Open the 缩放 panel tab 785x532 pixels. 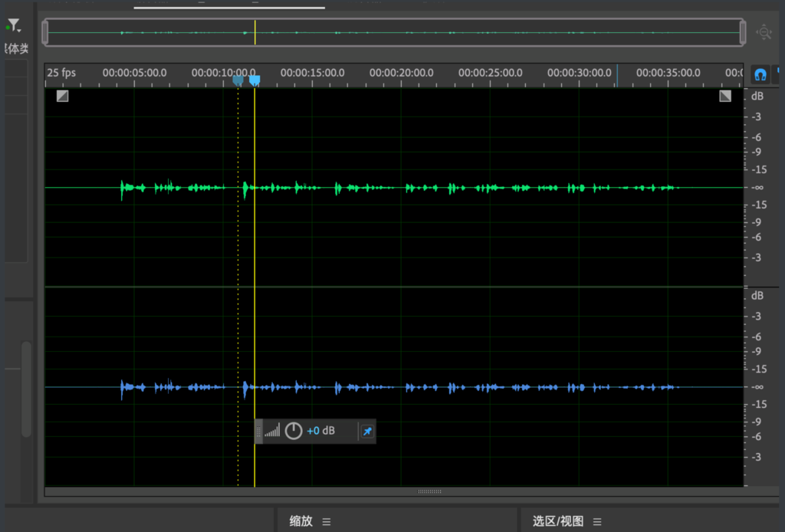(301, 521)
